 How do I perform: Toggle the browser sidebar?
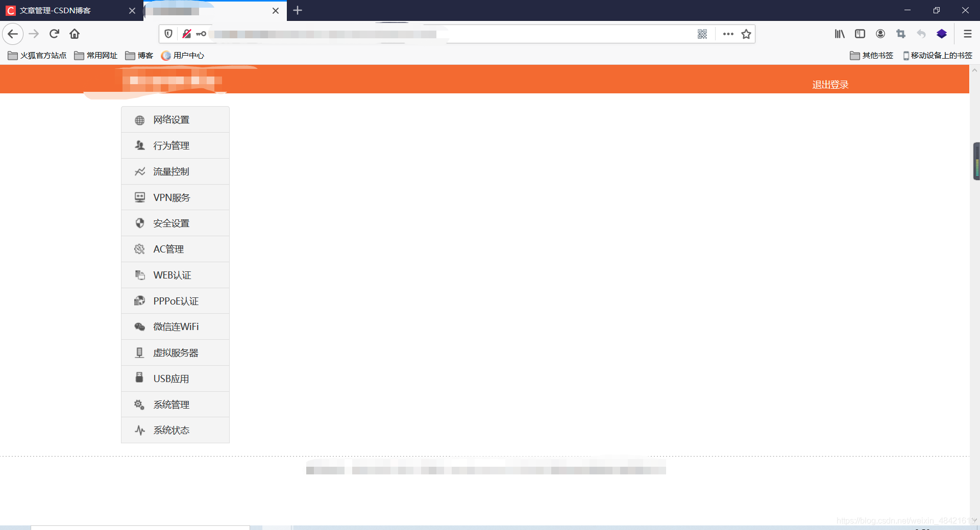(860, 34)
